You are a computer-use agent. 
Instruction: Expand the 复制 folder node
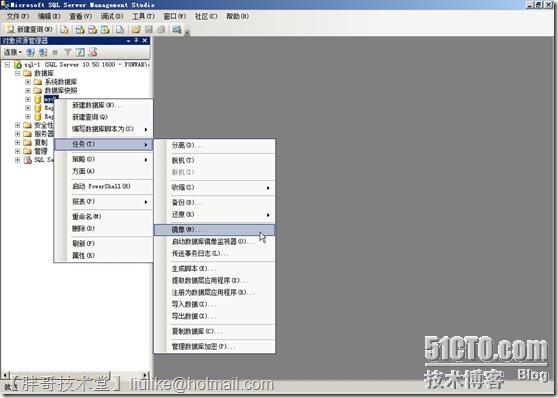pyautogui.click(x=17, y=142)
